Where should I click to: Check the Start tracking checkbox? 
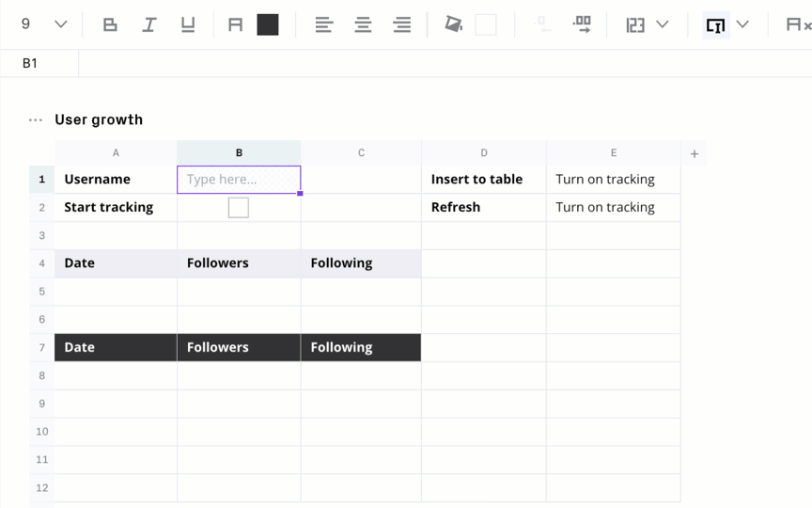[x=238, y=207]
